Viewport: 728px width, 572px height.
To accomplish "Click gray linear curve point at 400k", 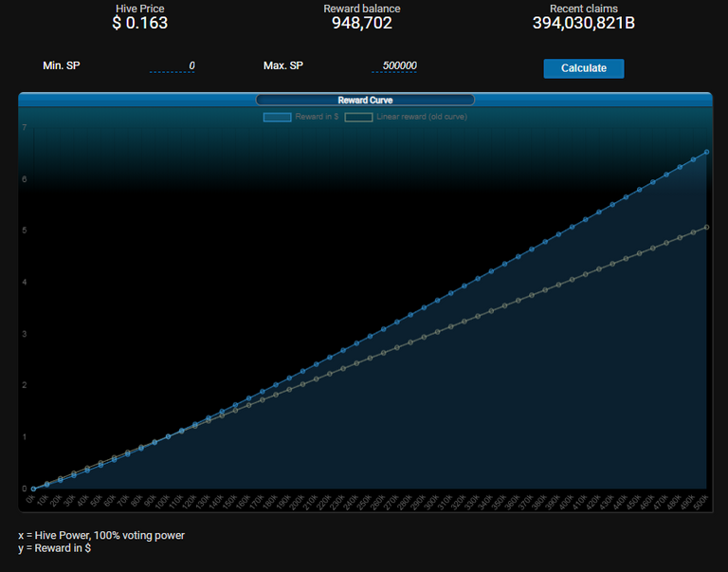I will (x=572, y=280).
